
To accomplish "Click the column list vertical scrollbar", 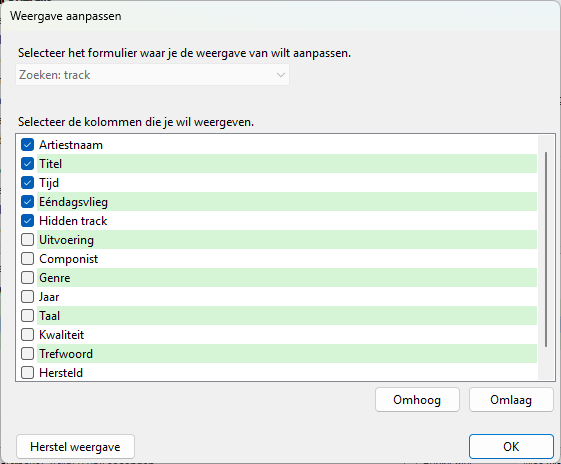I will [546, 249].
